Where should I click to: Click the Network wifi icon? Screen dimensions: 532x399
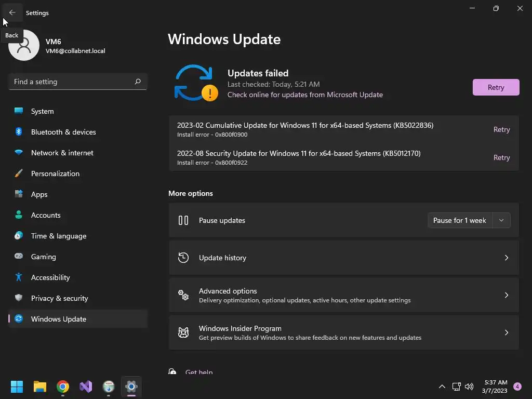pos(19,152)
